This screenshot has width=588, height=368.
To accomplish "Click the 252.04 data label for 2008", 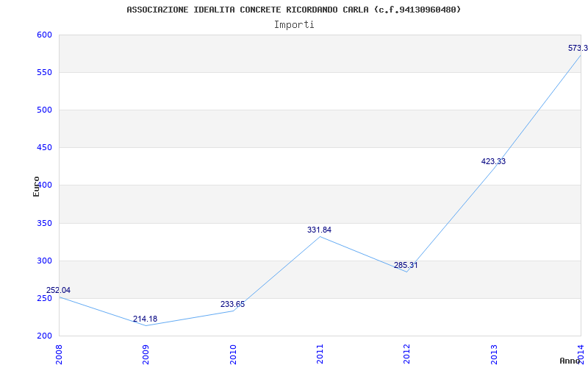I will 58,290.
